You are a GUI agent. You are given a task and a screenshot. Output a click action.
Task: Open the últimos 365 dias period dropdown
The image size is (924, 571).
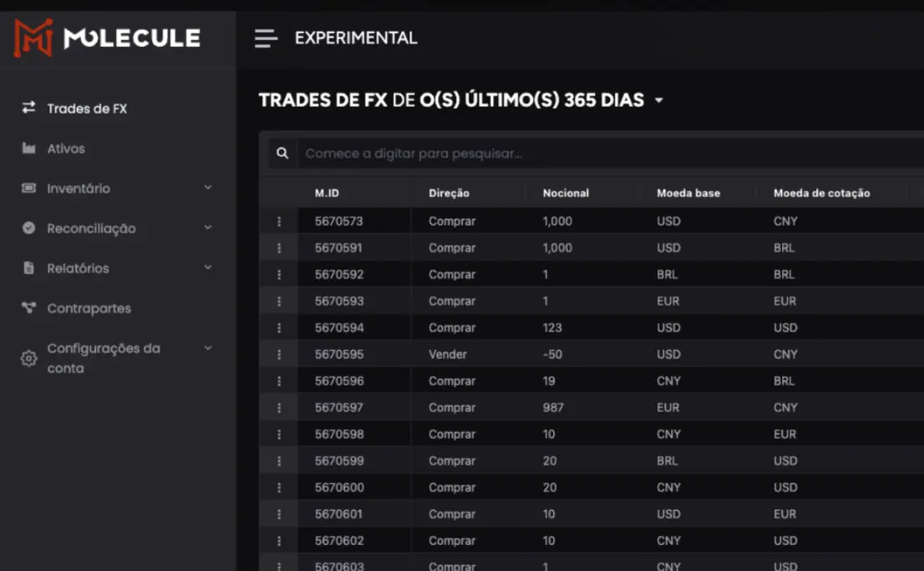pyautogui.click(x=658, y=101)
